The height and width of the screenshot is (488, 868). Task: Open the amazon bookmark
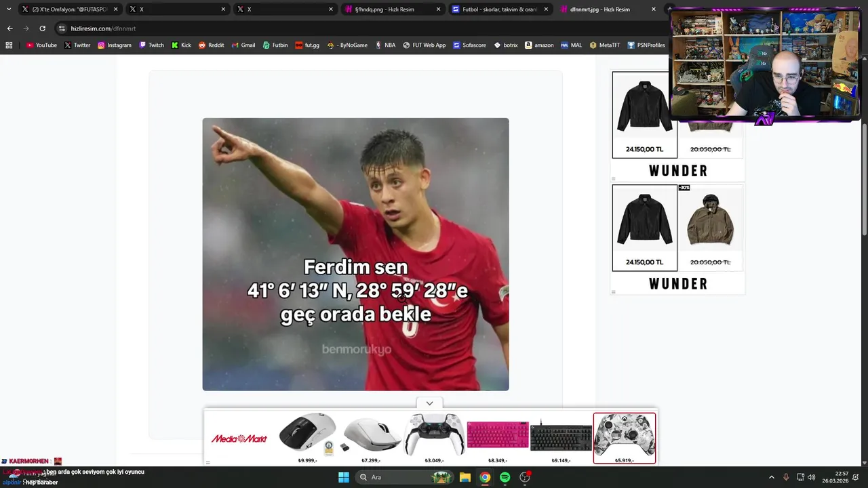pyautogui.click(x=539, y=45)
